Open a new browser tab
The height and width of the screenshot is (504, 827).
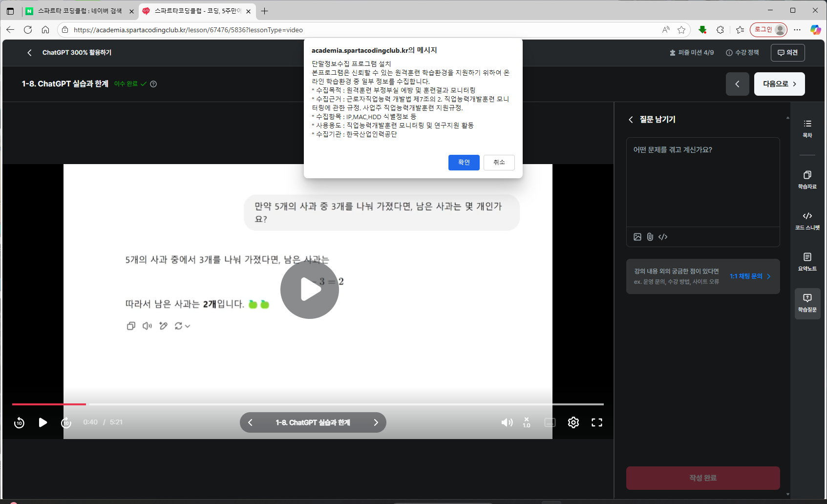tap(265, 11)
